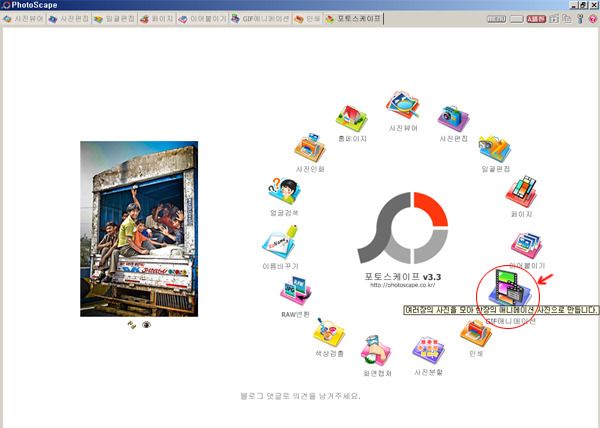Click the 포토스케이프 v3.3 title text

[x=403, y=276]
